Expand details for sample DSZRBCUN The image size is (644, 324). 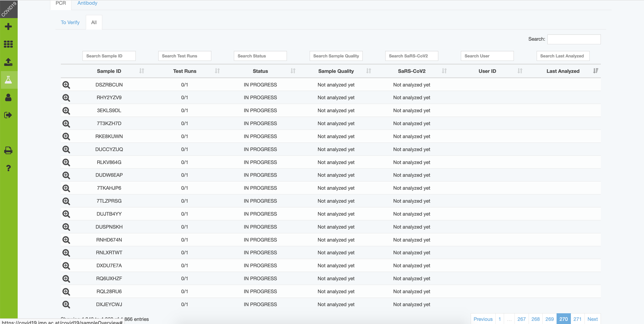66,85
